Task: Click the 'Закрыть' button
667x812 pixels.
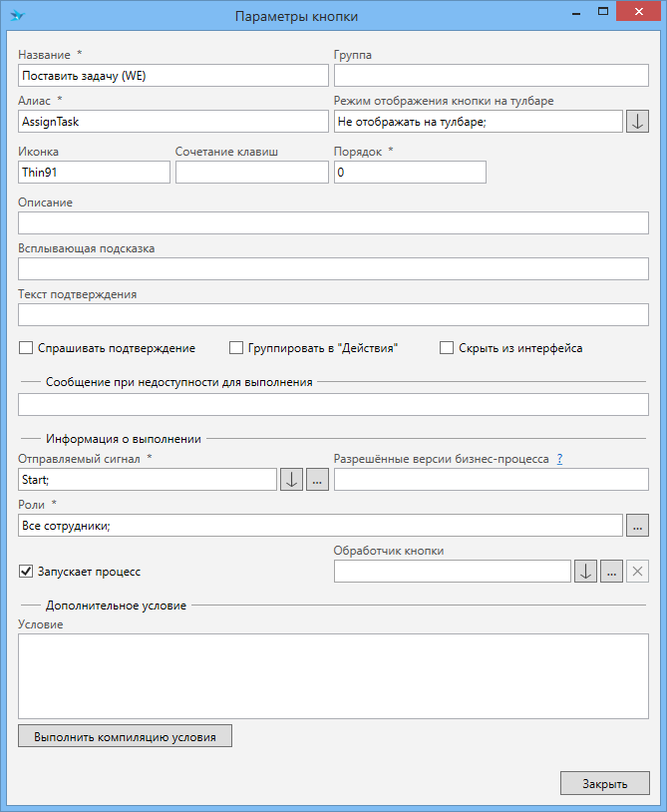Action: (x=604, y=783)
